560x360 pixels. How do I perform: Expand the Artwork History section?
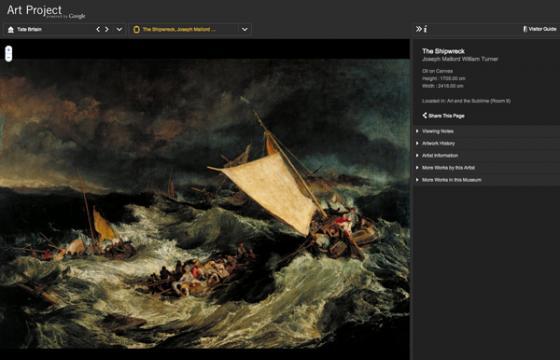tap(486, 143)
